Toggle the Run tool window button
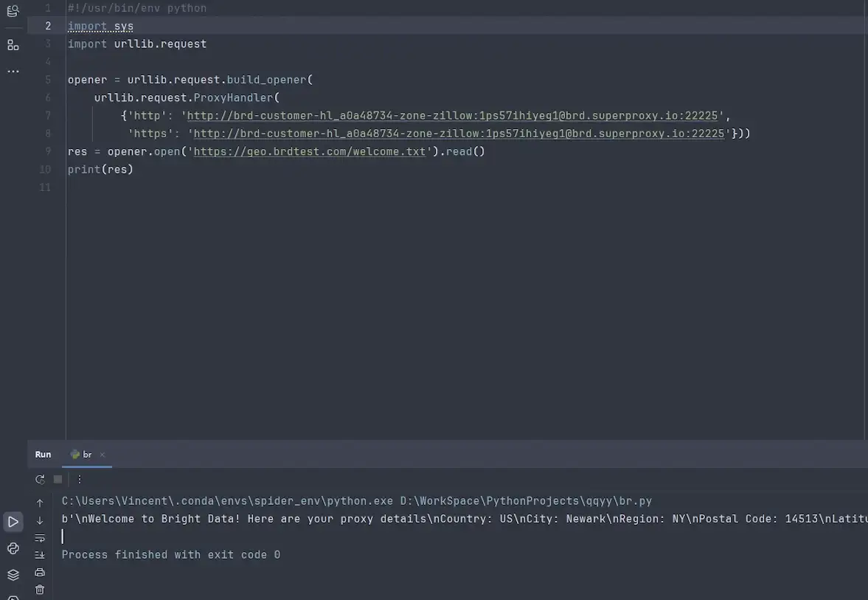The width and height of the screenshot is (868, 600). point(13,522)
